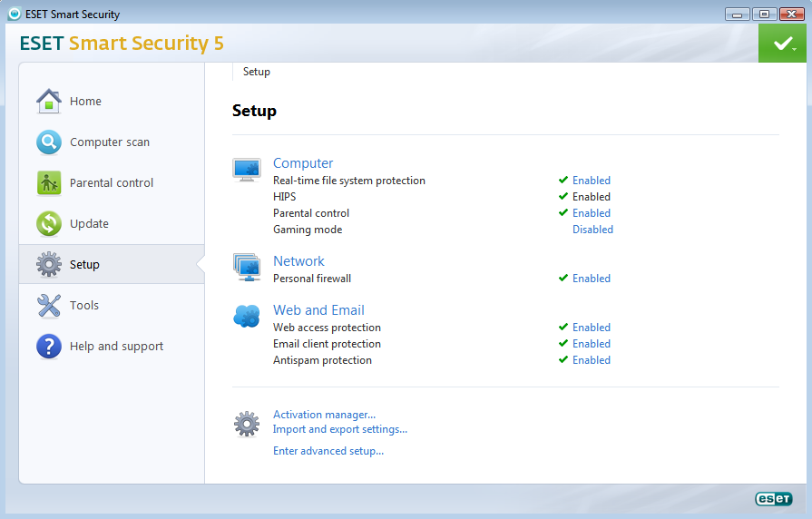The width and height of the screenshot is (812, 519).
Task: Open Activation manager link
Action: point(324,415)
